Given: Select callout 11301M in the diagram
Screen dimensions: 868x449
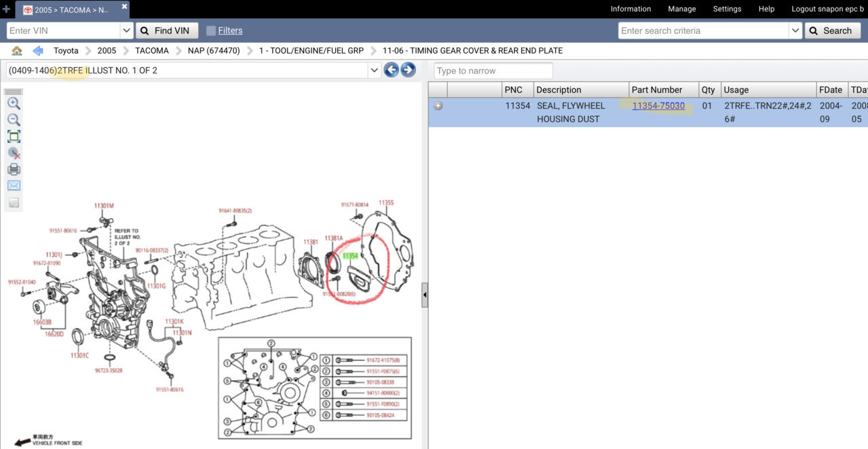Looking at the screenshot, I should tap(104, 205).
